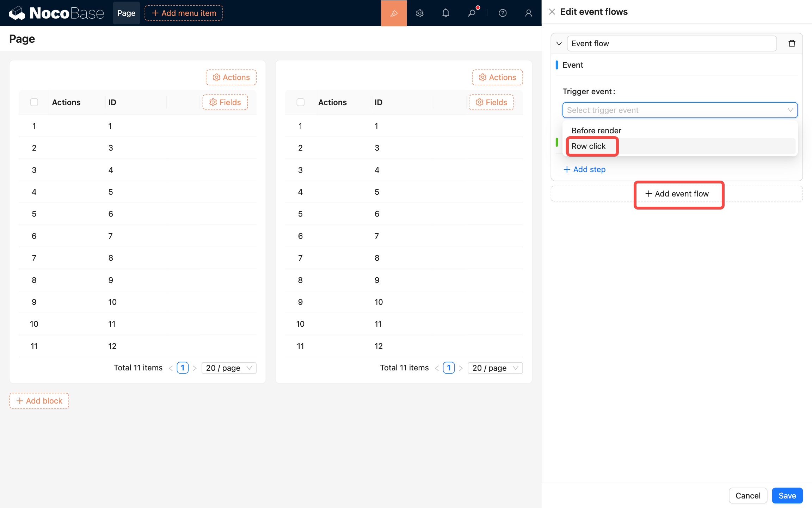Open the help question mark icon

point(503,13)
